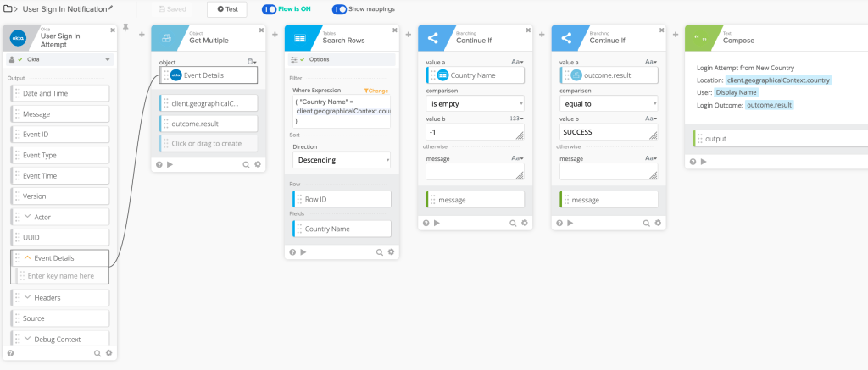Click the Test button
The height and width of the screenshot is (370, 868).
(226, 9)
